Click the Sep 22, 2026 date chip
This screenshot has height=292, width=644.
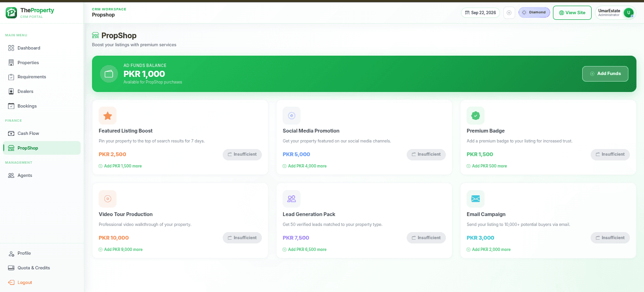pyautogui.click(x=480, y=13)
